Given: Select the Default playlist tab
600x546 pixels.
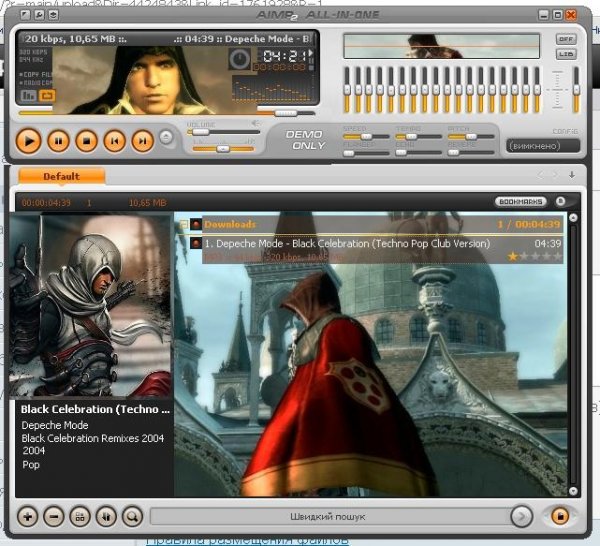Looking at the screenshot, I should 62,176.
